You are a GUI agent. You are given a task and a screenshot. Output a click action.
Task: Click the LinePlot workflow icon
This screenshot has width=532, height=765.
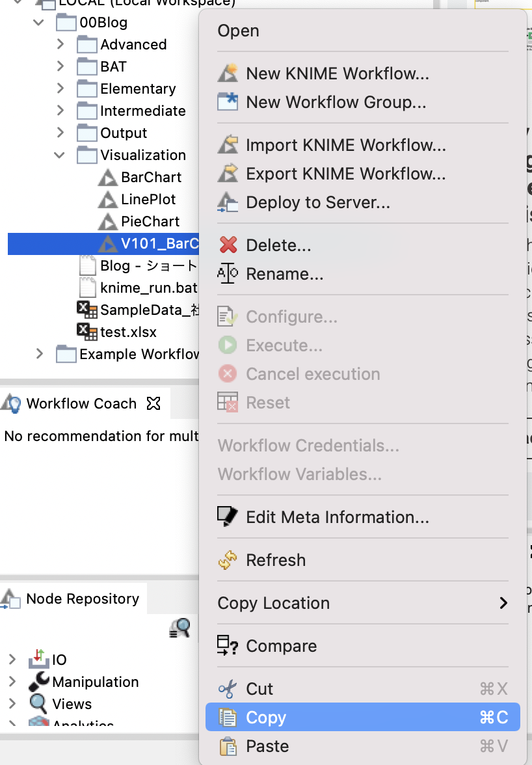pos(107,200)
